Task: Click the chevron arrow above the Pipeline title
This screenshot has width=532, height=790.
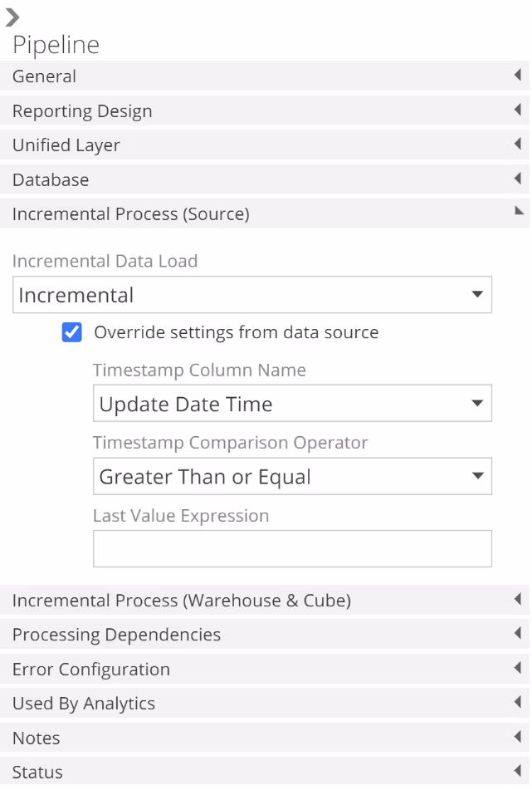Action: coord(12,17)
